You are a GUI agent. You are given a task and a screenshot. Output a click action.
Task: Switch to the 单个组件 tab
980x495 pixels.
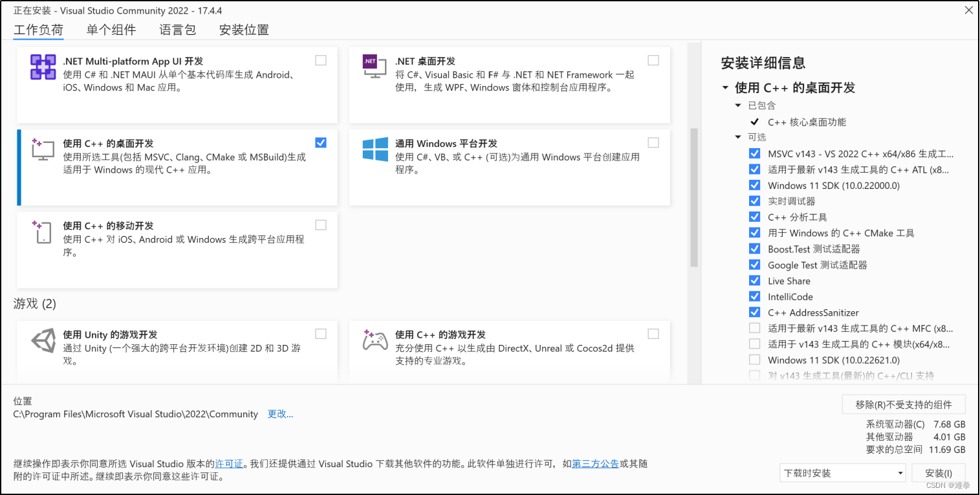(111, 30)
